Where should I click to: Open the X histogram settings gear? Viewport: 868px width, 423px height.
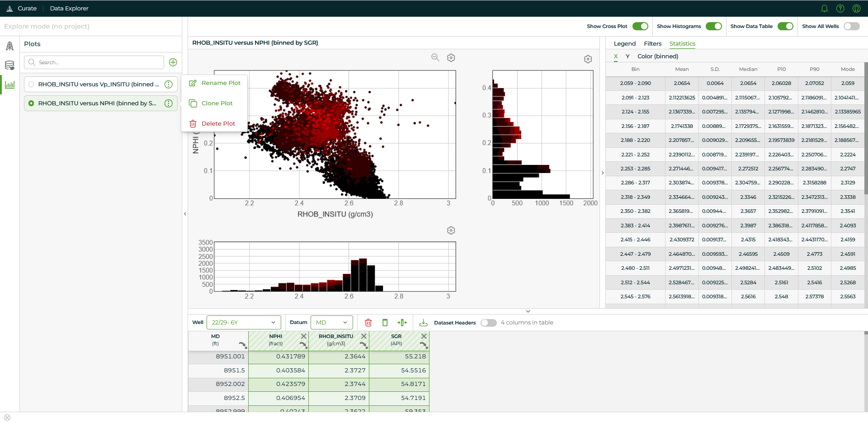coord(451,230)
